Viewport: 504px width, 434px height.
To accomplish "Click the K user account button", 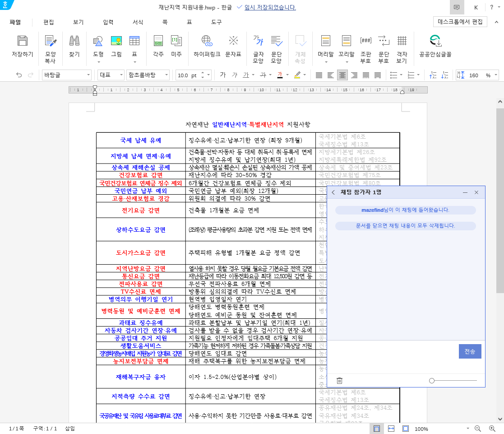I will [476, 7].
